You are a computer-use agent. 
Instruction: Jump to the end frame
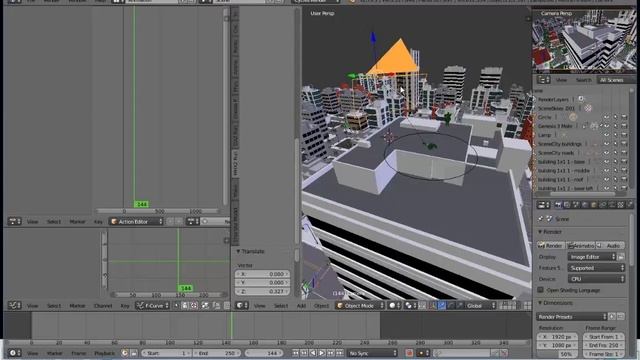[x=340, y=353]
